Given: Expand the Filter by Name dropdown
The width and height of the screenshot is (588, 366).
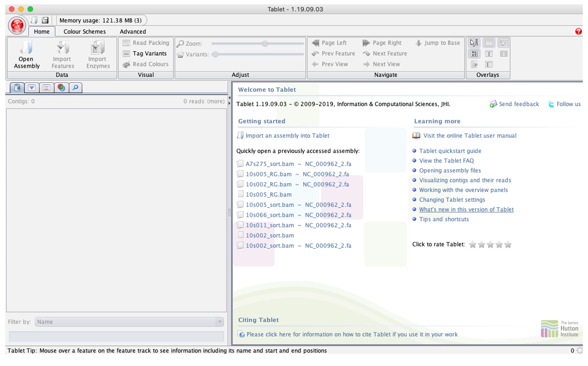Looking at the screenshot, I should click(219, 322).
